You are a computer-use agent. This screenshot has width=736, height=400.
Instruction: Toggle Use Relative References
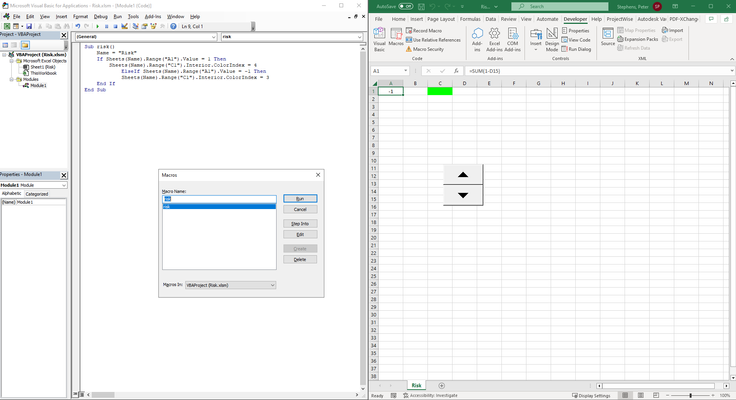point(433,40)
